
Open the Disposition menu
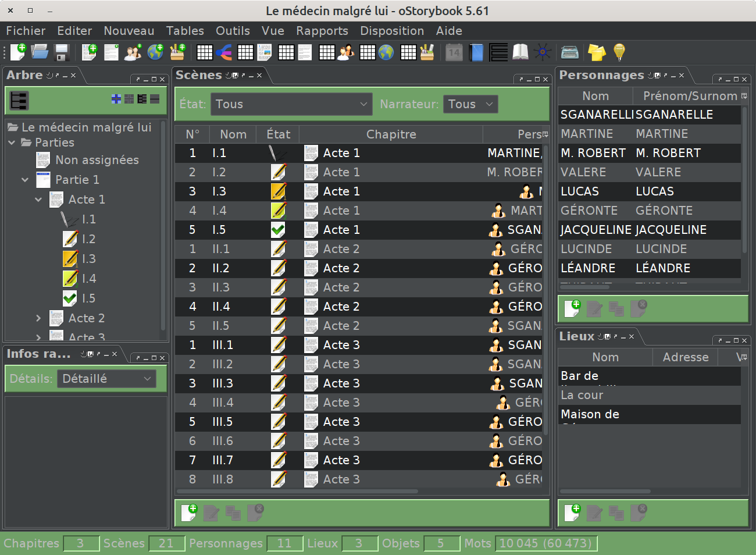(392, 31)
